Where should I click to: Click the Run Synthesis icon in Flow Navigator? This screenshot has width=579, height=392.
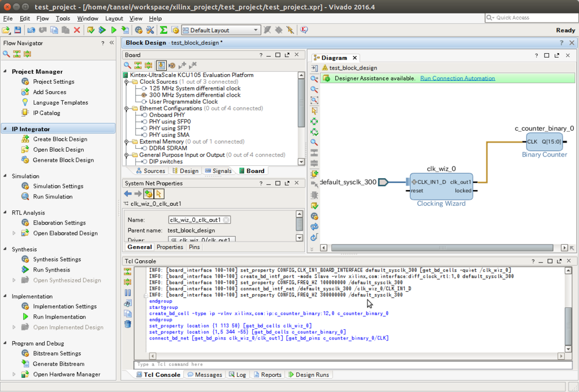tap(25, 270)
